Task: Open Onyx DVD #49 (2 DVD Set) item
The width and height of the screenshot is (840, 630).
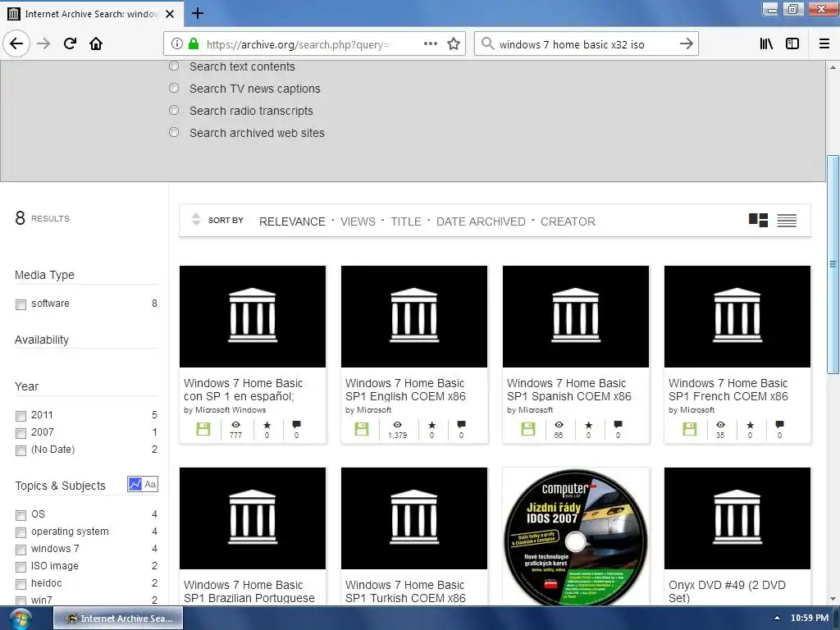Action: click(727, 591)
